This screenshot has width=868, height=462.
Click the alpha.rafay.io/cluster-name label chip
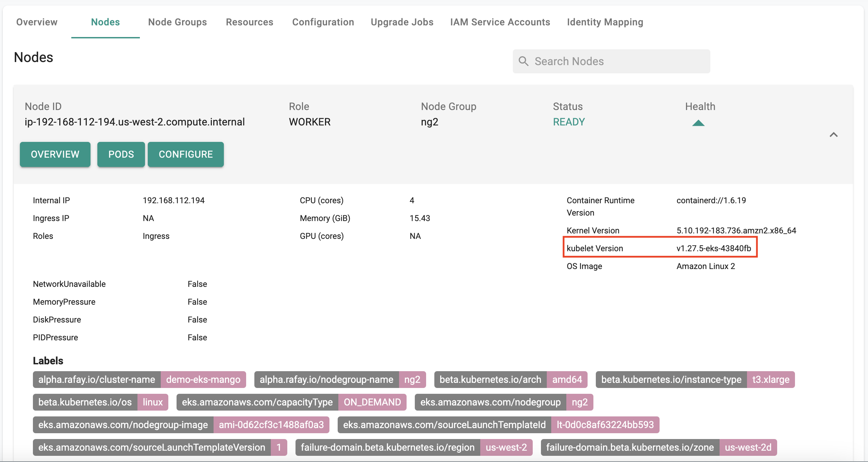point(97,379)
